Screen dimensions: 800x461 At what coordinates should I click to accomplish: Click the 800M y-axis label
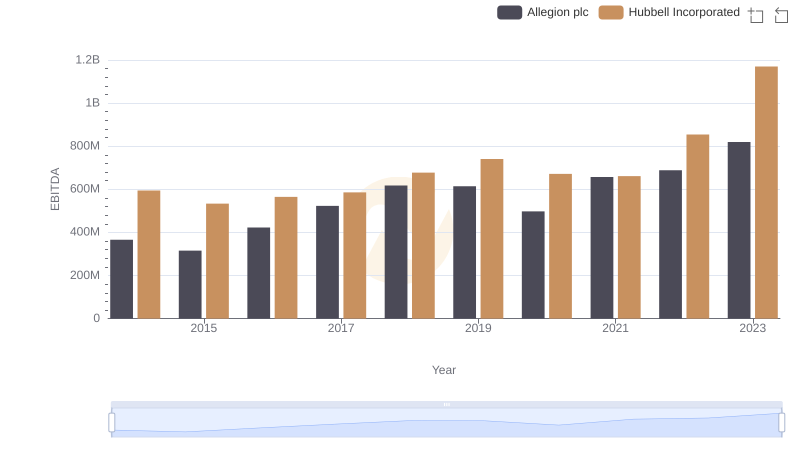pyautogui.click(x=85, y=146)
